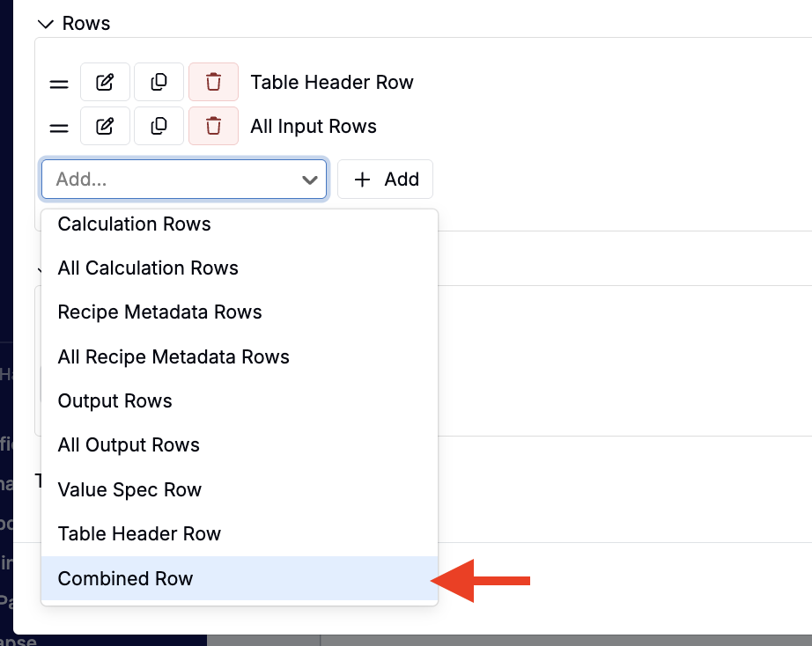Edit the Table Header Row entry
The image size is (812, 646).
[x=105, y=82]
